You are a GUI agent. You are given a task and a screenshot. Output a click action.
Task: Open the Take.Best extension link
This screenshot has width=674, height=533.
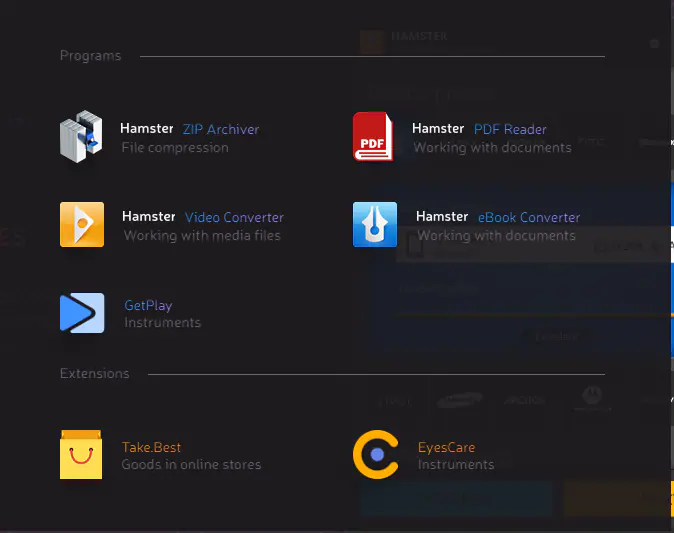point(151,447)
